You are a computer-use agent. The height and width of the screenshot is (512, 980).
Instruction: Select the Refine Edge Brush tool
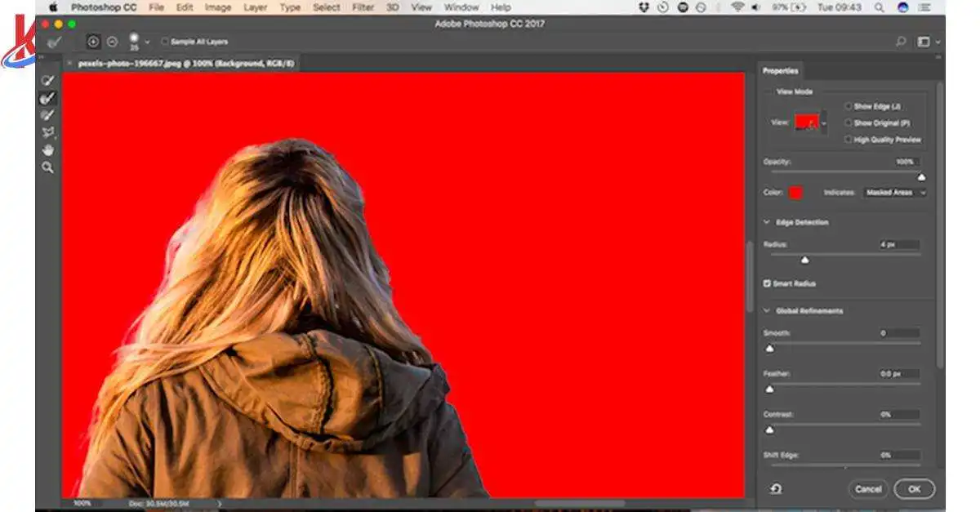coord(47,98)
